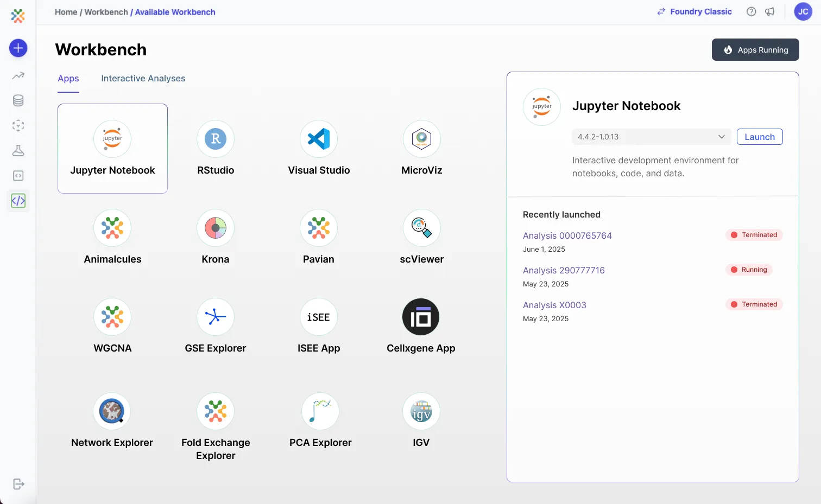Select the ISEE App icon
The image size is (821, 504).
click(319, 317)
